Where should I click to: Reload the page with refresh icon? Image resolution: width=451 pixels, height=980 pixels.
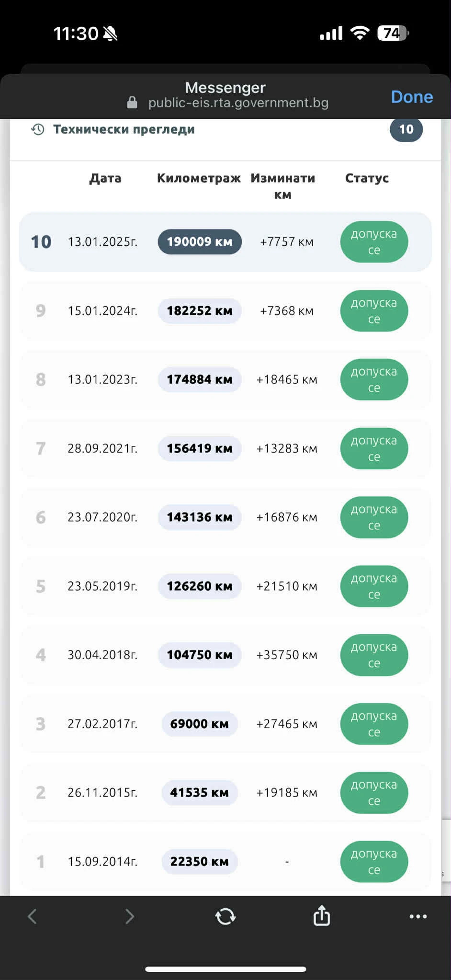pos(225,916)
